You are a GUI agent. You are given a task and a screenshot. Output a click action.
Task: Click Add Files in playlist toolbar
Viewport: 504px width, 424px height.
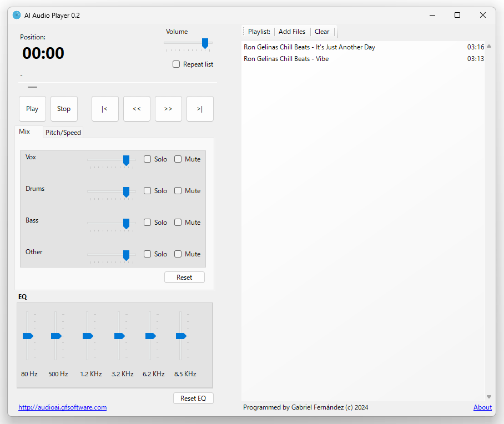pyautogui.click(x=292, y=32)
